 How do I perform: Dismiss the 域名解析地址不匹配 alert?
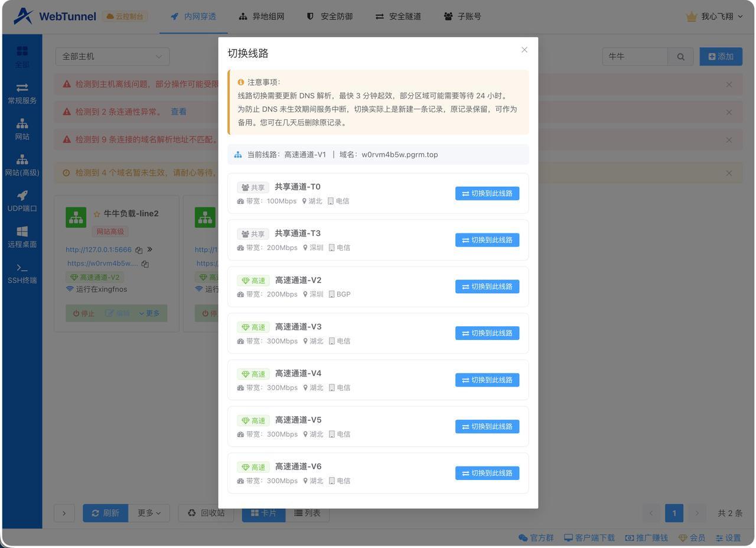(x=729, y=140)
